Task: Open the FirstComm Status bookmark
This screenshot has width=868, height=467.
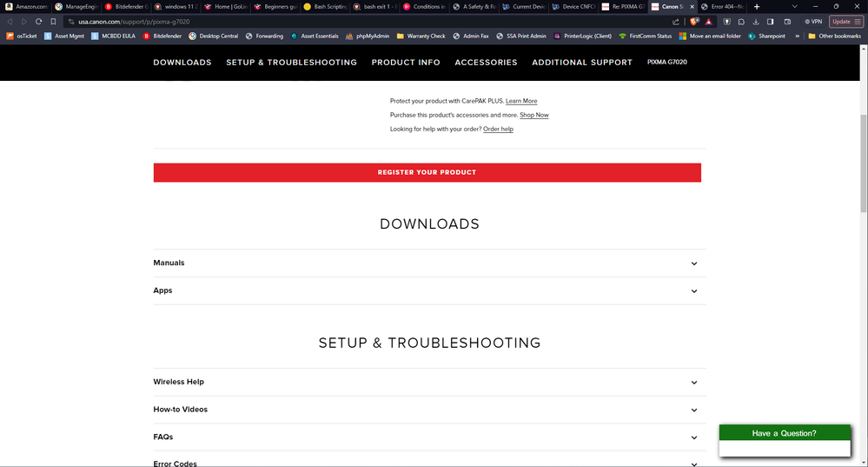Action: [x=645, y=36]
